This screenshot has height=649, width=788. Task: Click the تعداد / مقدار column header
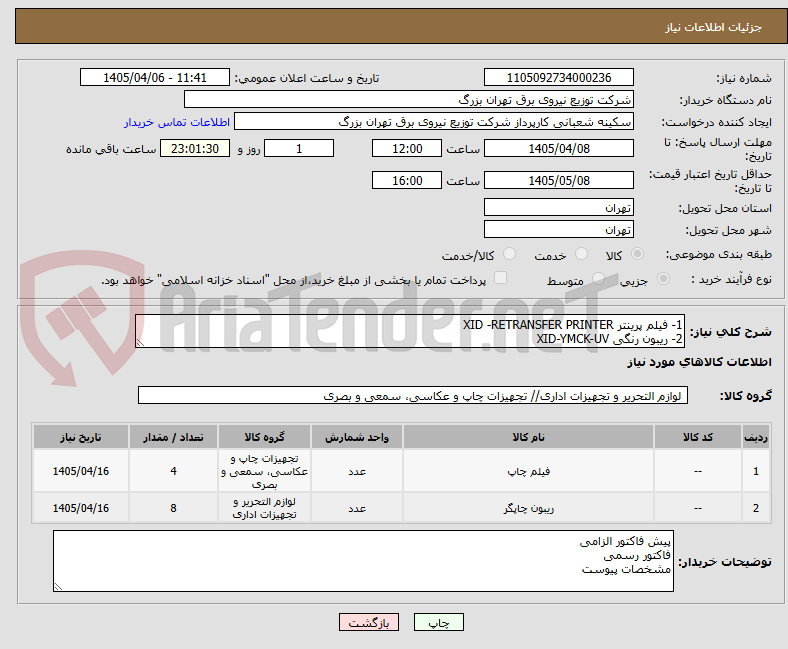pos(173,437)
